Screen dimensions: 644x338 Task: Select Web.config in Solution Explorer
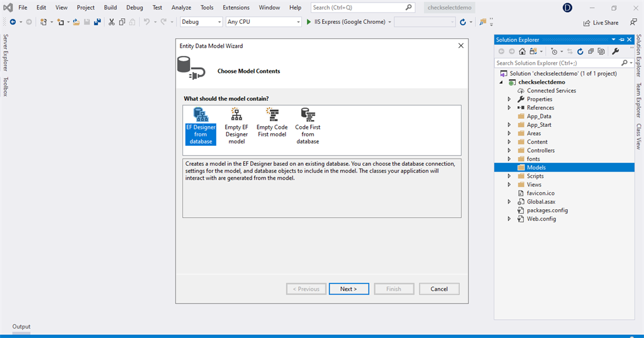[541, 219]
